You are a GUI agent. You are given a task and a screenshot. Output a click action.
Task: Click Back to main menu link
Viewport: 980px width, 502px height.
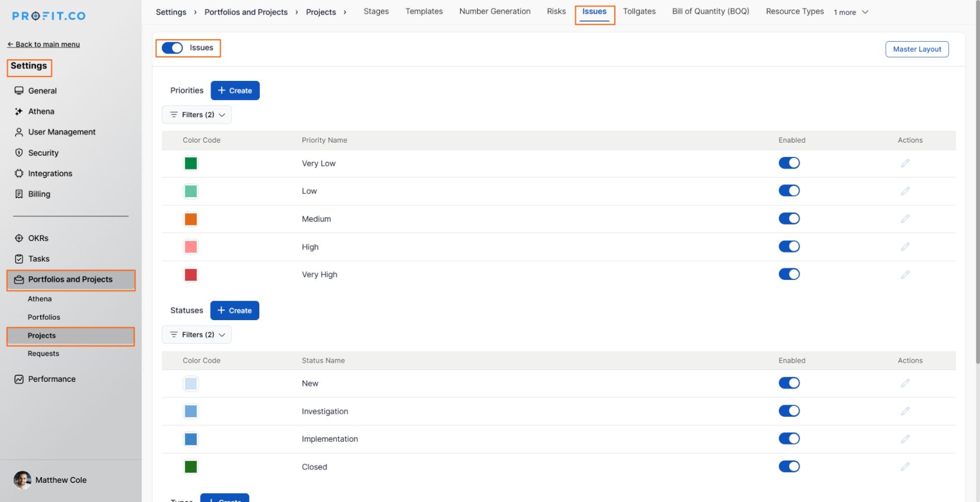pyautogui.click(x=44, y=44)
